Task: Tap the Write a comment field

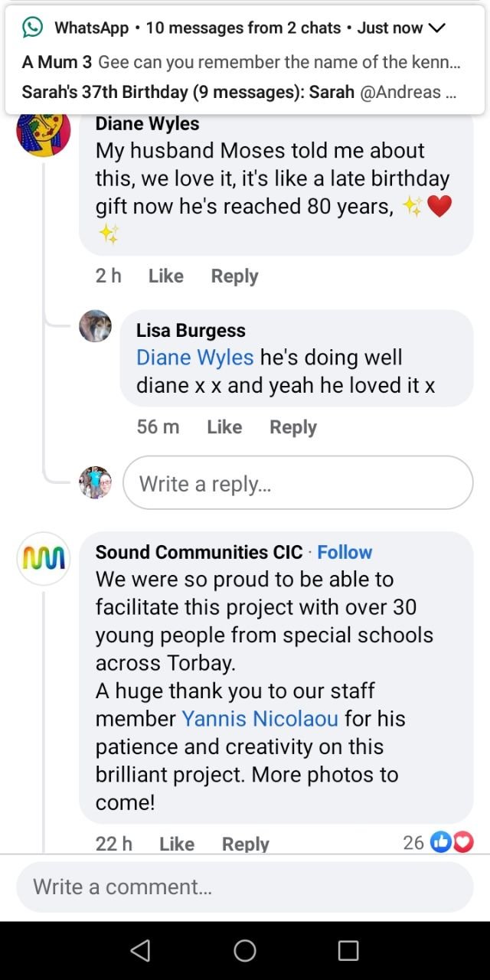Action: pos(245,887)
